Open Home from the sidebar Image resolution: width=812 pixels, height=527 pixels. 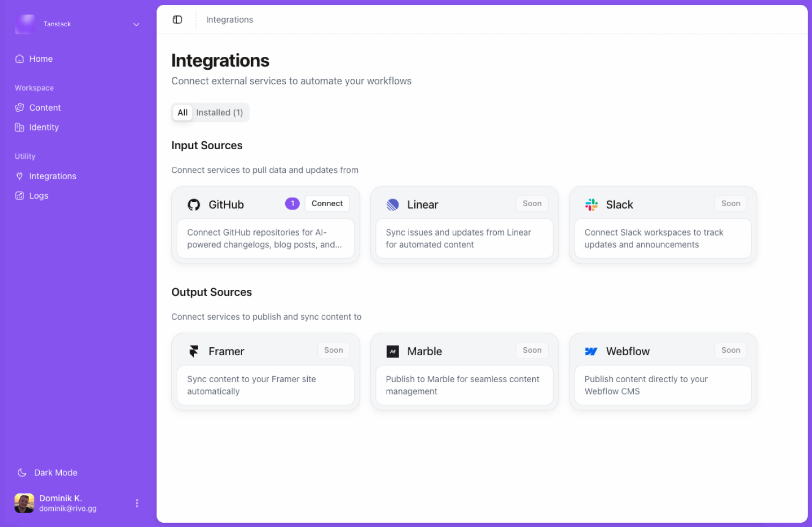pos(41,59)
